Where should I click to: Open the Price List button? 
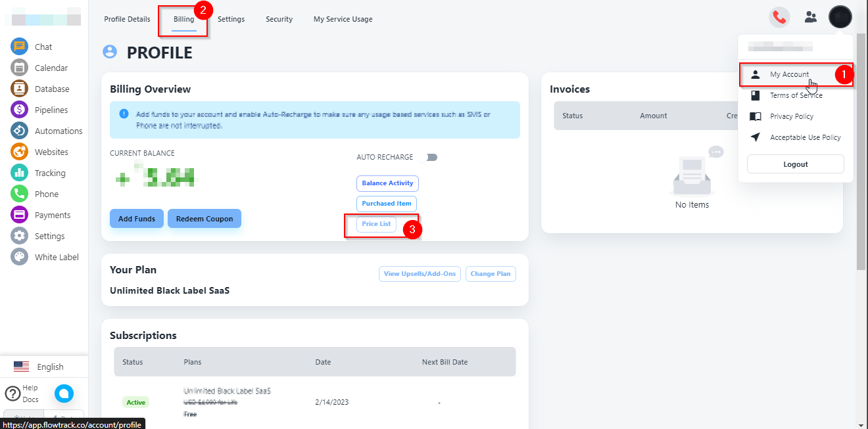(376, 224)
